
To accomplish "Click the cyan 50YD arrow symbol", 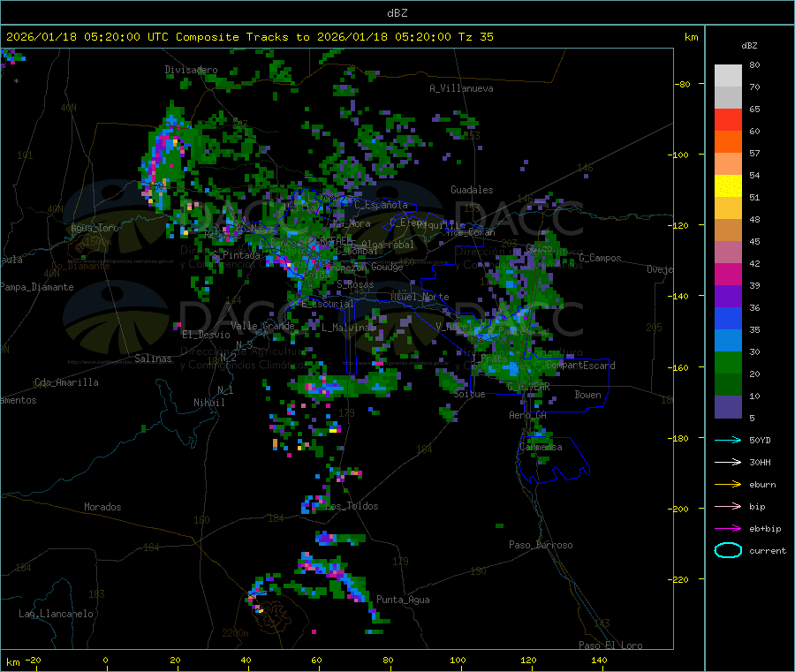I will [728, 440].
